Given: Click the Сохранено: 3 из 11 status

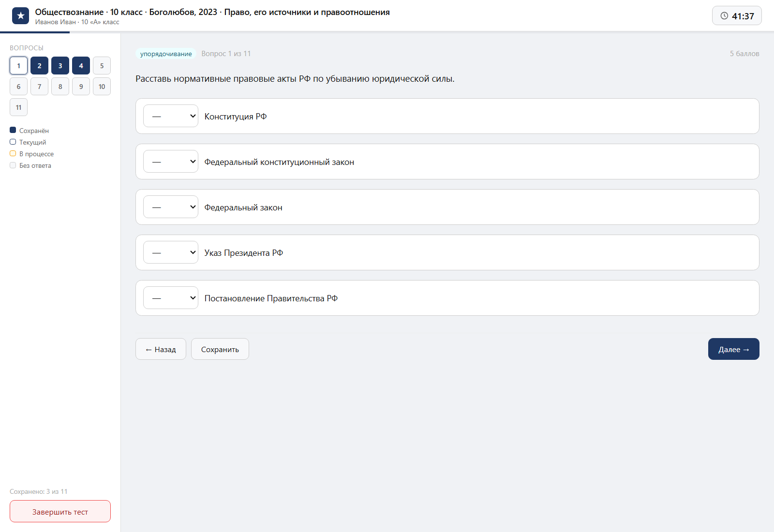Looking at the screenshot, I should [x=39, y=491].
